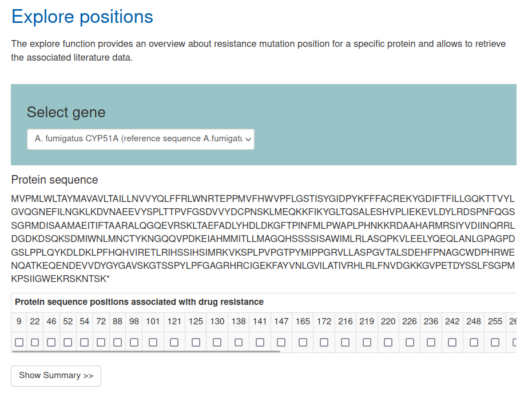Toggle position 248 checkbox
Image resolution: width=532 pixels, height=397 pixels.
[474, 343]
